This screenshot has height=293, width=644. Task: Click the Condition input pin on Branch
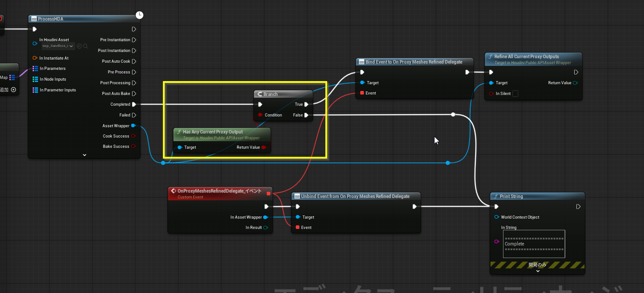pos(260,115)
